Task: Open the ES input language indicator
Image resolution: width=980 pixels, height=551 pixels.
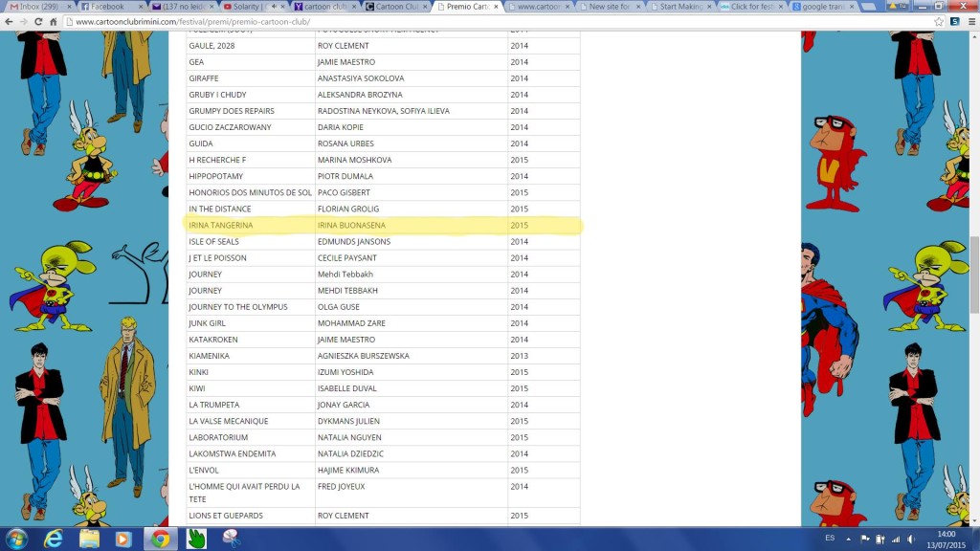Action: point(830,538)
